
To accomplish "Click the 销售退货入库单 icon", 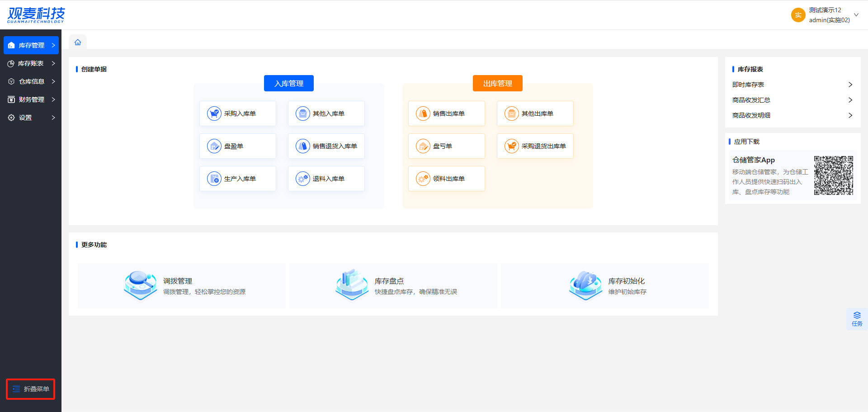I will [x=303, y=146].
